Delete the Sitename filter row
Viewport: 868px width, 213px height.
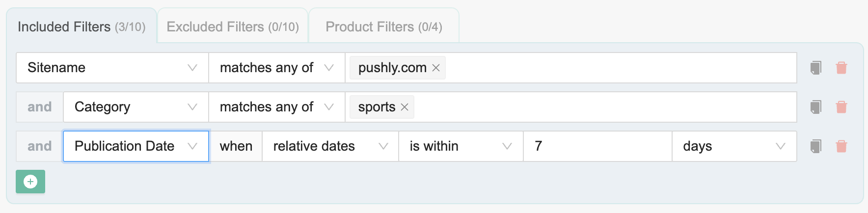[x=841, y=68]
